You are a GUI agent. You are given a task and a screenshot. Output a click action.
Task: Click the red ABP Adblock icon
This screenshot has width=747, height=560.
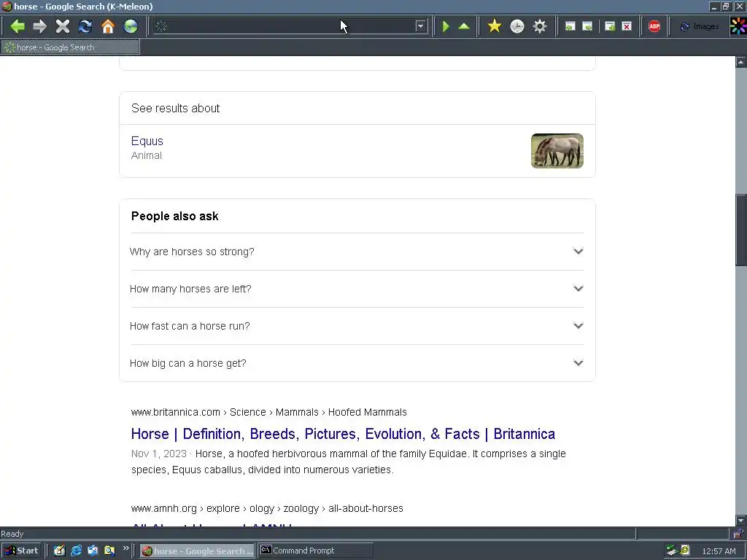tap(654, 26)
